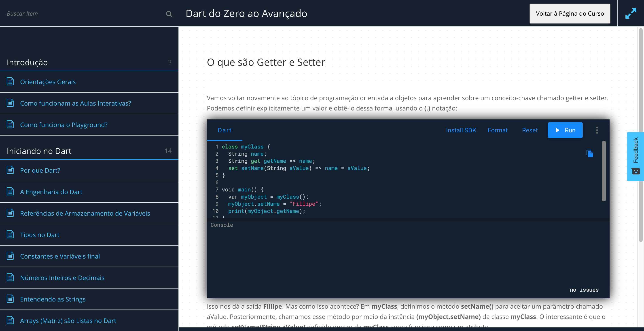This screenshot has height=331, width=644.
Task: Copy code using the clipboard icon
Action: (589, 153)
